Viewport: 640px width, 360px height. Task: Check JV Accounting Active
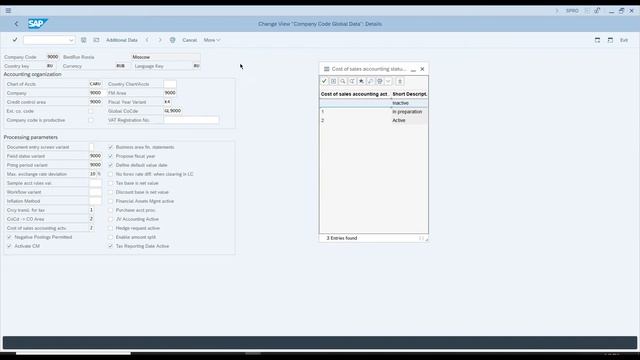[x=111, y=219]
